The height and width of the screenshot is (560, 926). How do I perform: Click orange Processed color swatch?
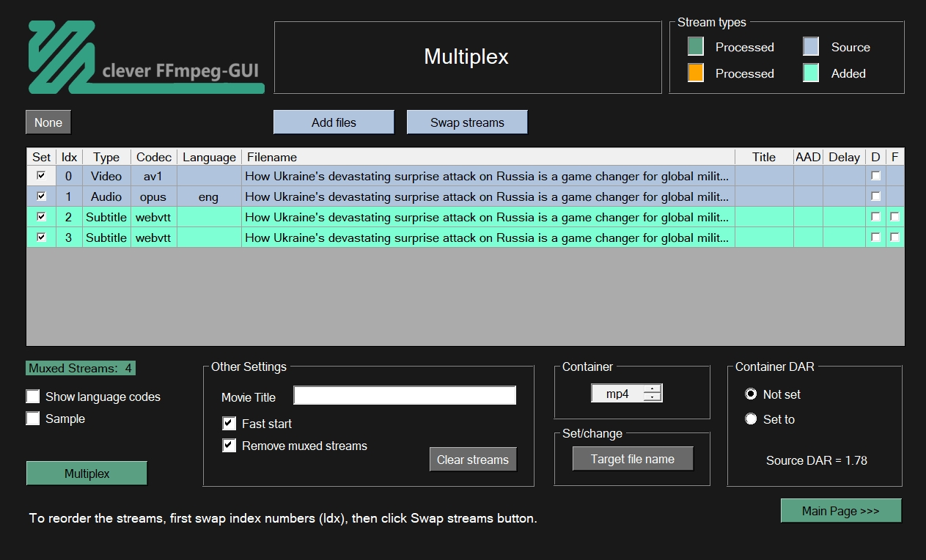696,73
